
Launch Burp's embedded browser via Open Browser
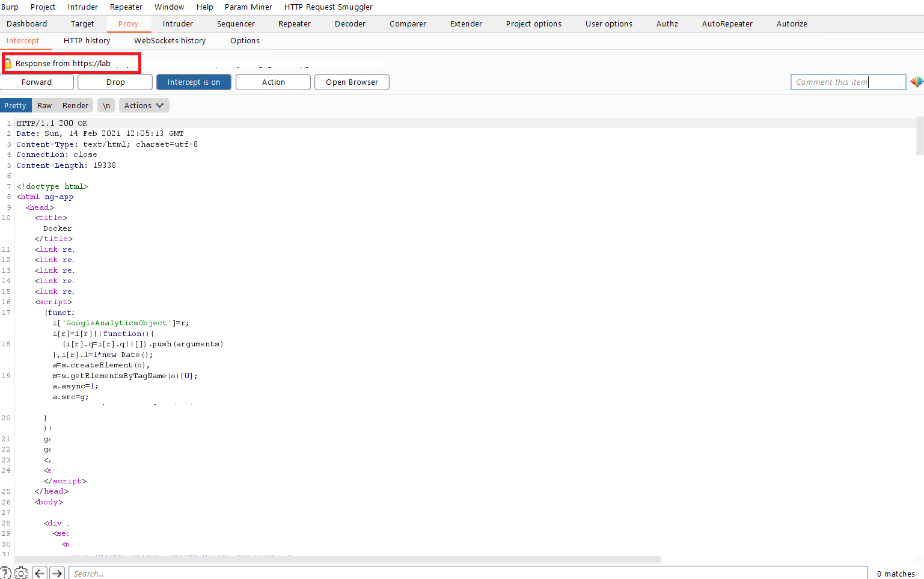click(x=352, y=82)
